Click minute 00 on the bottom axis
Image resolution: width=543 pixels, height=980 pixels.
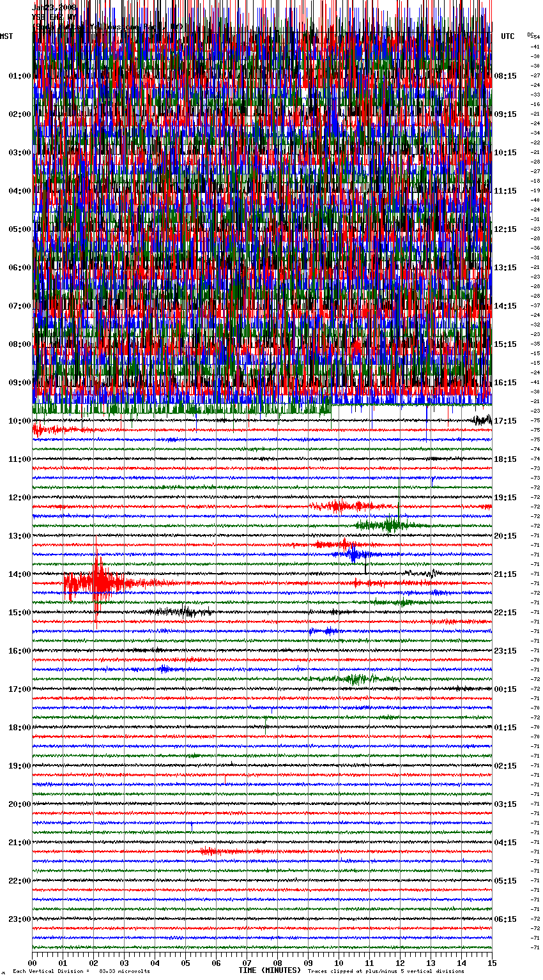pyautogui.click(x=33, y=963)
